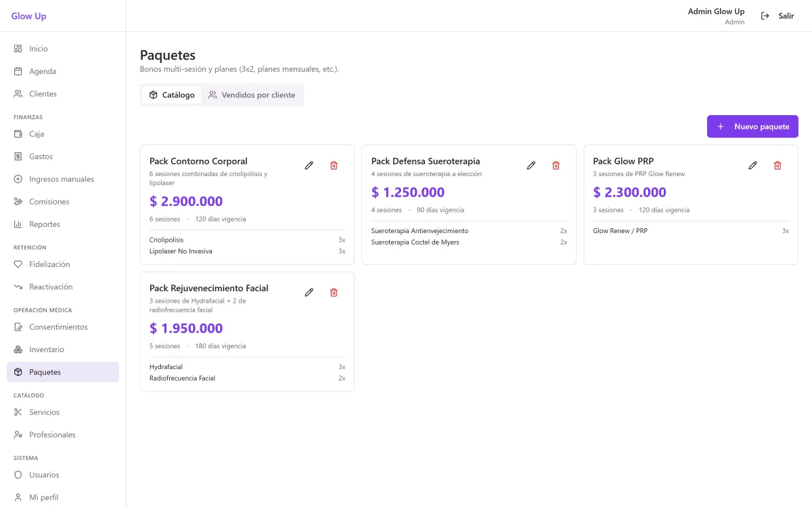Viewport: 812px width, 508px height.
Task: Switch to the Catálogo tab
Action: 172,95
